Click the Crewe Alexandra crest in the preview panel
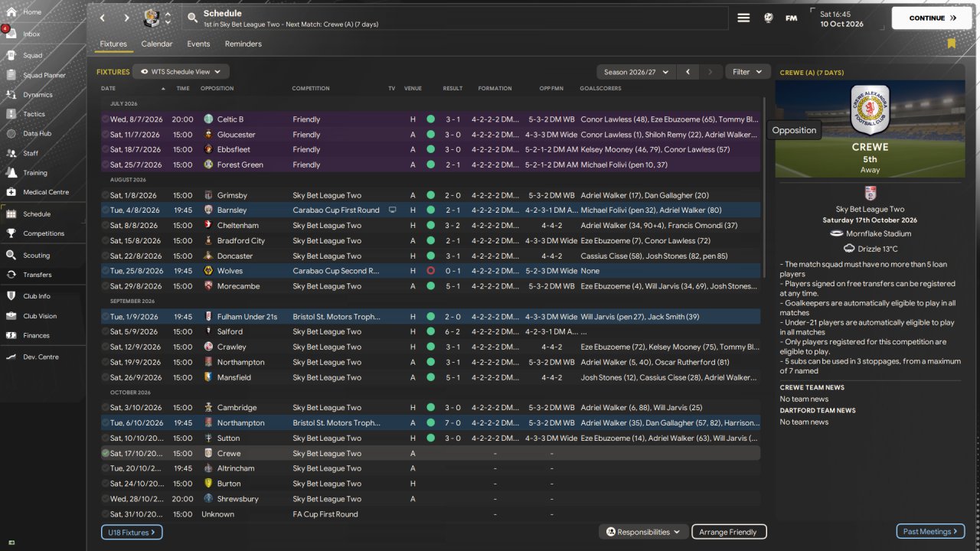The height and width of the screenshot is (551, 980). click(870, 110)
